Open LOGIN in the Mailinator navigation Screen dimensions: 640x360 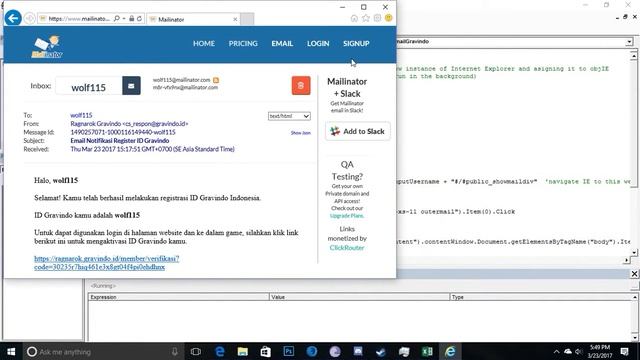point(318,44)
